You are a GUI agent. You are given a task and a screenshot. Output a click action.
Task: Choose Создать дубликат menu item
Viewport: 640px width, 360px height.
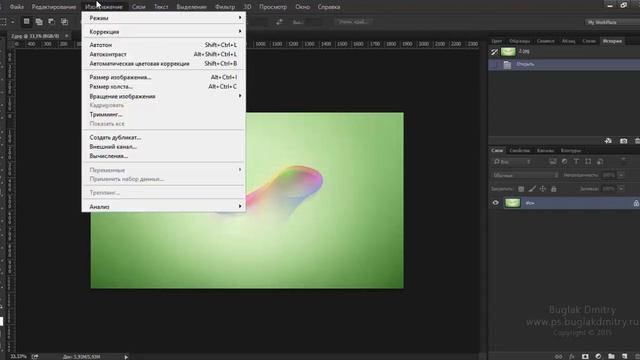pyautogui.click(x=164, y=138)
